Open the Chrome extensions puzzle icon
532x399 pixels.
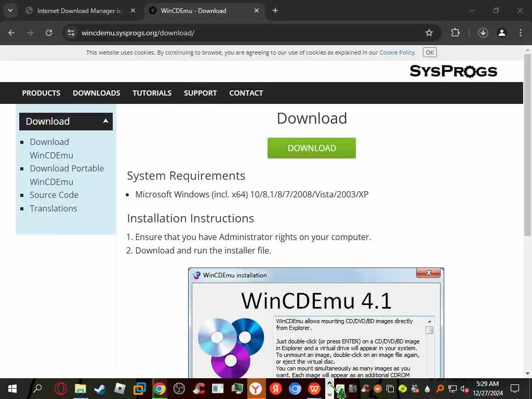coord(455,33)
